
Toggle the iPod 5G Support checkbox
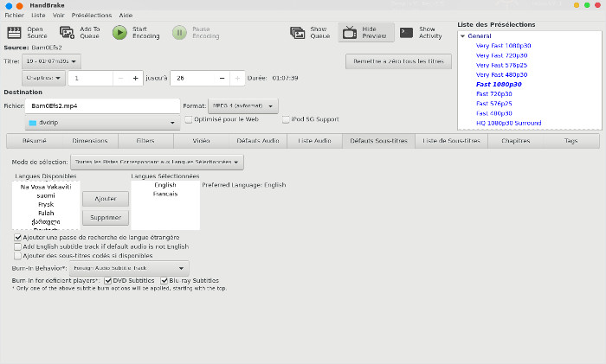tap(285, 119)
